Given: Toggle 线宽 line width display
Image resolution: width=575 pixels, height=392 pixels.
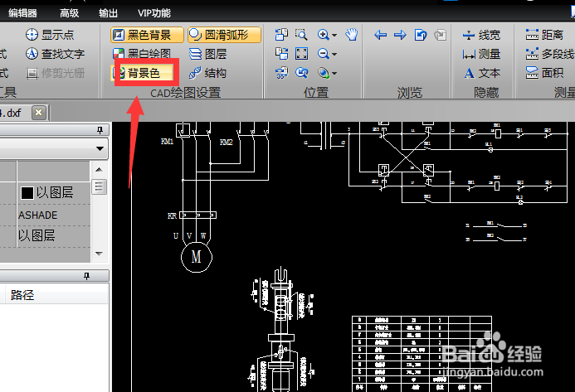Looking at the screenshot, I should 481,35.
